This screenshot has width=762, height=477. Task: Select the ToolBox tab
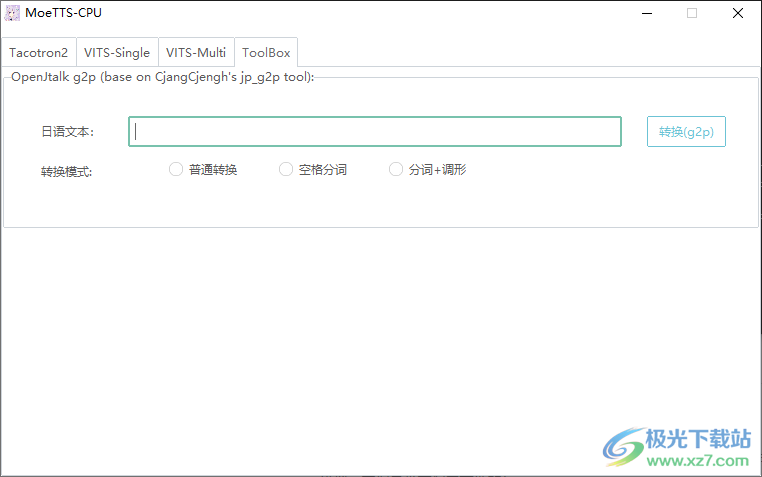click(x=266, y=53)
